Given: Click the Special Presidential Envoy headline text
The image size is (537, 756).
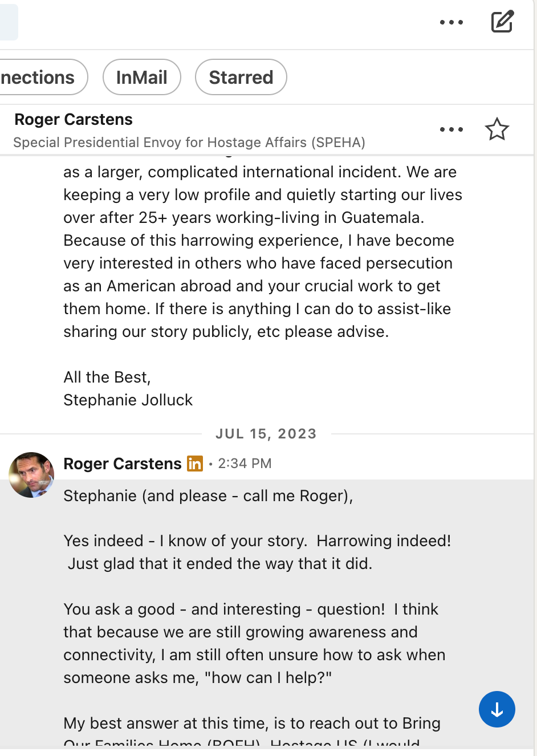Looking at the screenshot, I should tap(189, 143).
